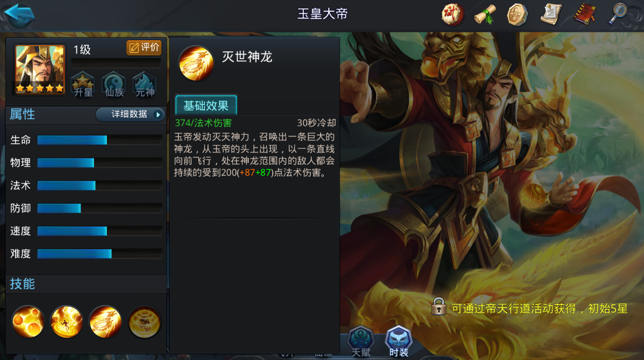Open the 仙族 yin-yang button
The height and width of the screenshot is (360, 644).
click(114, 84)
